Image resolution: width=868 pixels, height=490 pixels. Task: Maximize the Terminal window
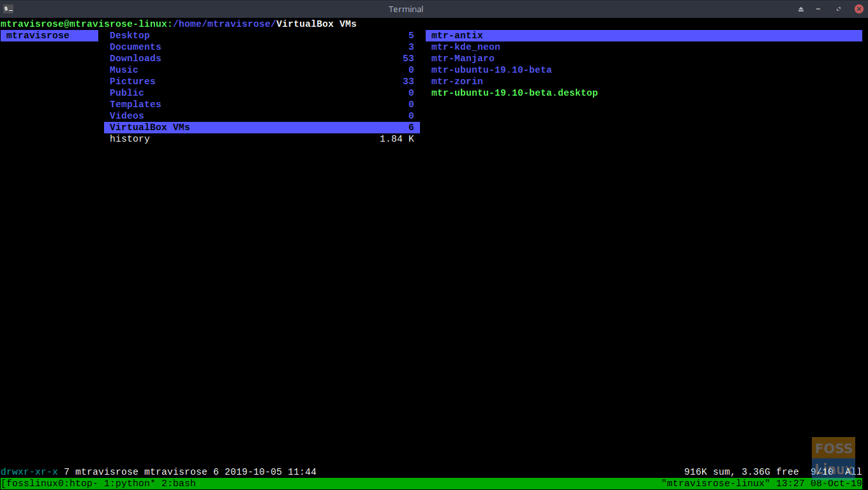tap(838, 9)
